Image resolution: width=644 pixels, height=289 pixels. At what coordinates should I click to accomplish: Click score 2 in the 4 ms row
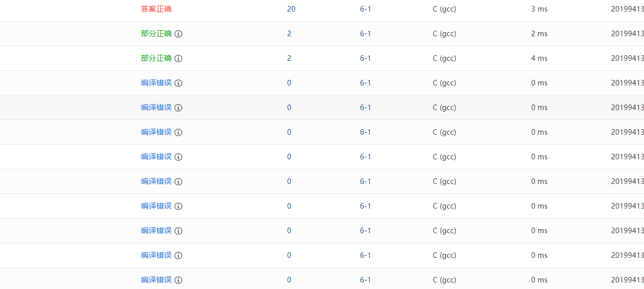tap(289, 58)
